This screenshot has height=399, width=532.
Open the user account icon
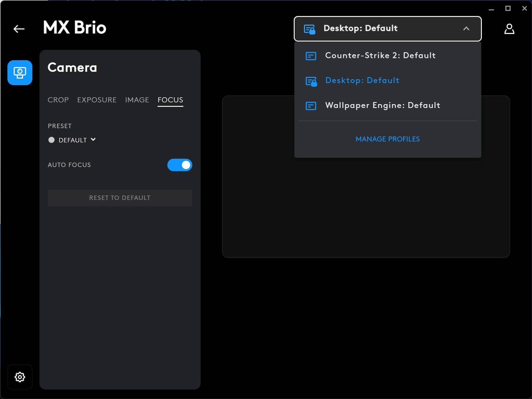509,29
